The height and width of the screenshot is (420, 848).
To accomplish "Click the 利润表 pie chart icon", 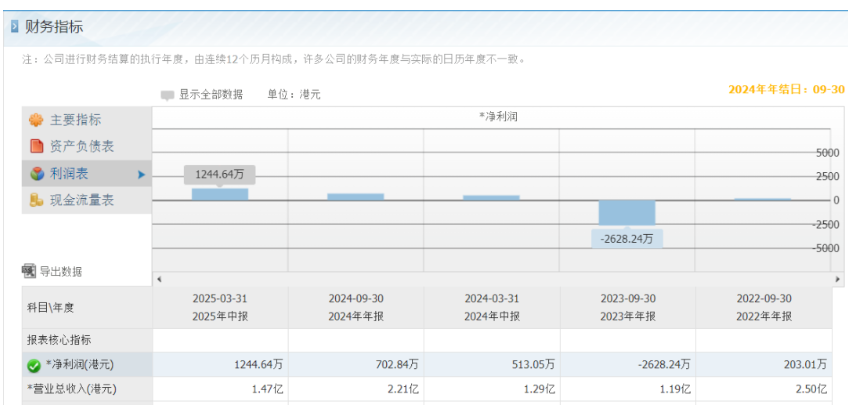I will [x=36, y=174].
